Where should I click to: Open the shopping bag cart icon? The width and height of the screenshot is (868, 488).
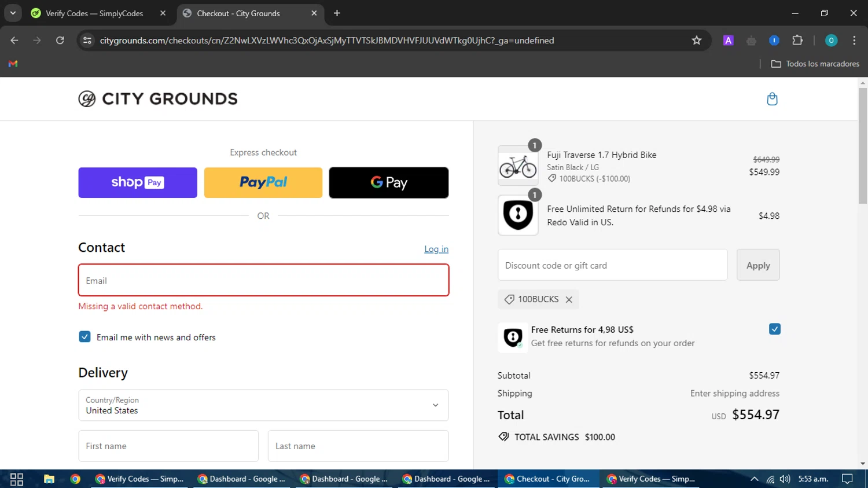(772, 99)
